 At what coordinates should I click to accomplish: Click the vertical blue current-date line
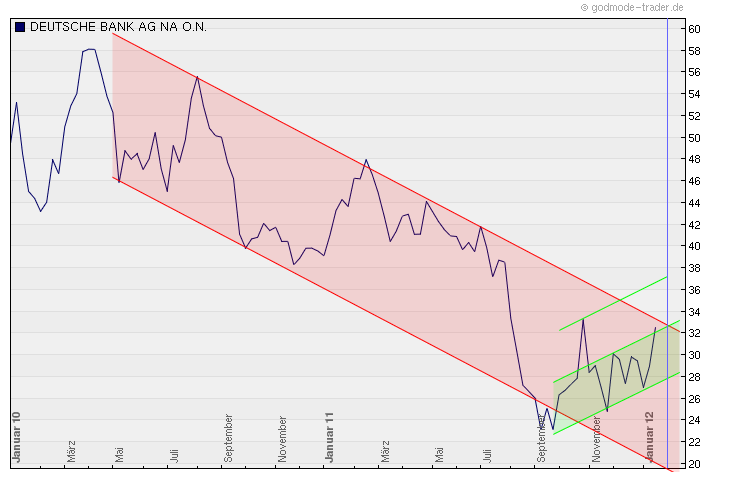click(668, 244)
